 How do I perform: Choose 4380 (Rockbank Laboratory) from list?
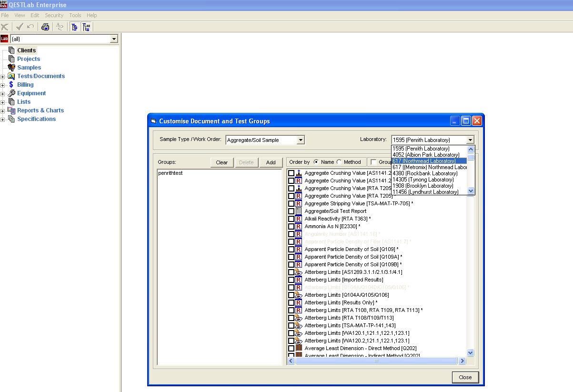tap(425, 173)
